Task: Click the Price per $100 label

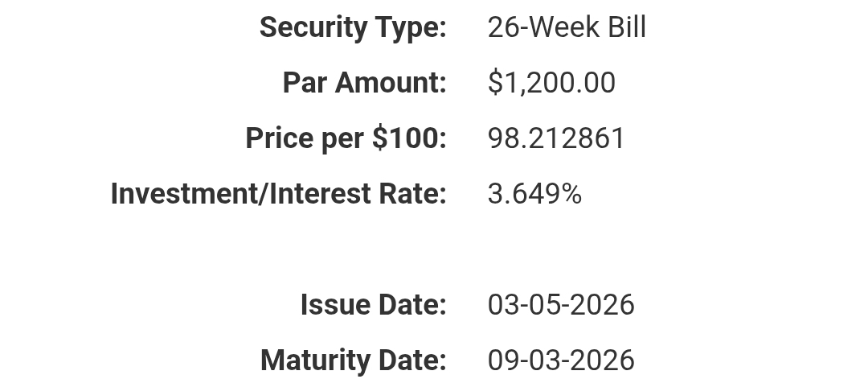Action: pyautogui.click(x=346, y=138)
